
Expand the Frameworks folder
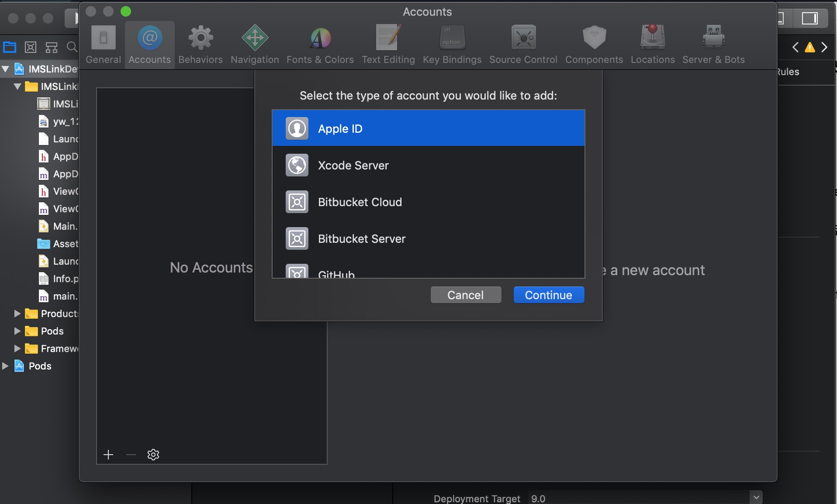(17, 349)
